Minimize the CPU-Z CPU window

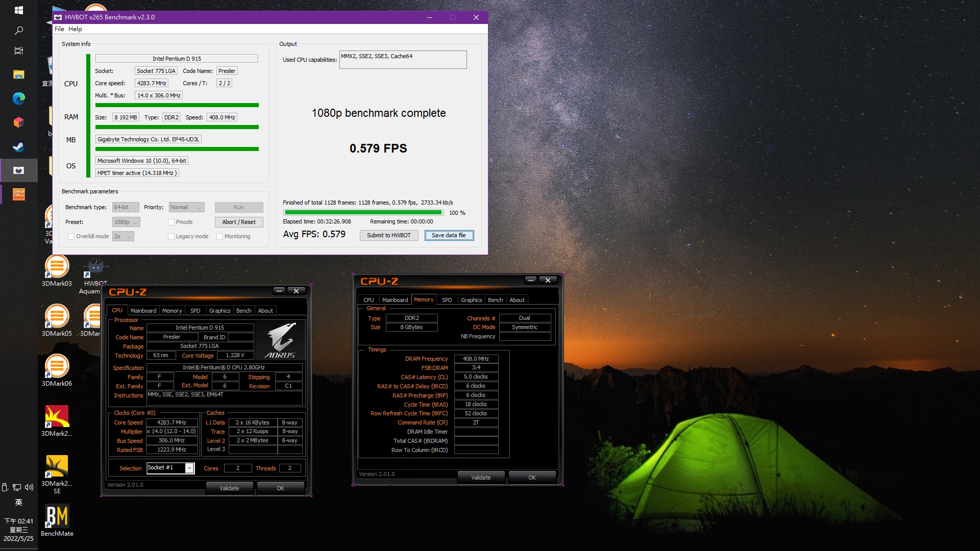[279, 291]
